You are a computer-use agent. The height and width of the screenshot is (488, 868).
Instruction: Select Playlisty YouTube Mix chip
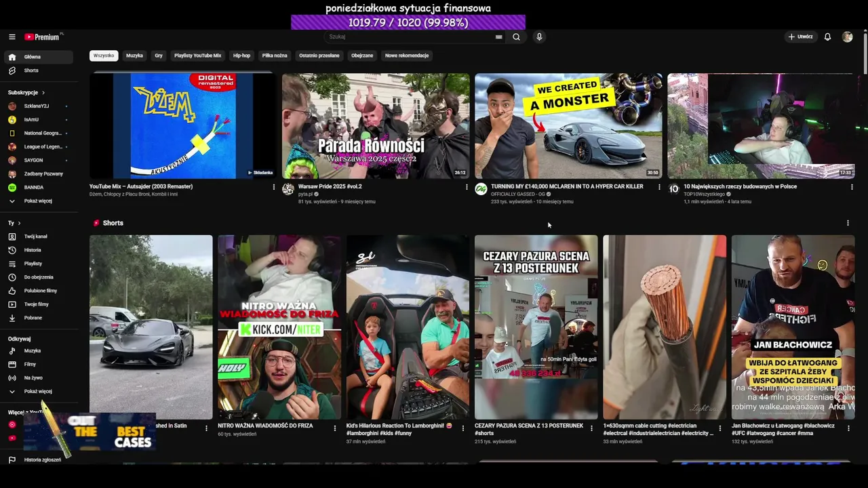[197, 56]
